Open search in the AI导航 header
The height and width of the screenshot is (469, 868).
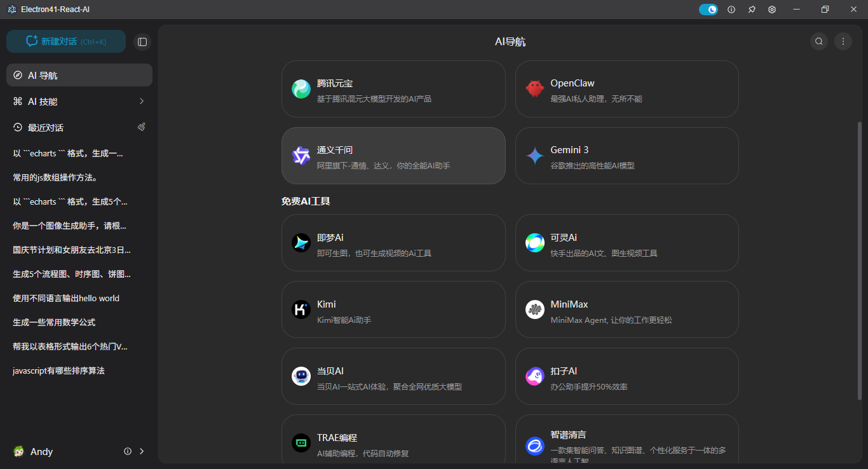point(819,41)
